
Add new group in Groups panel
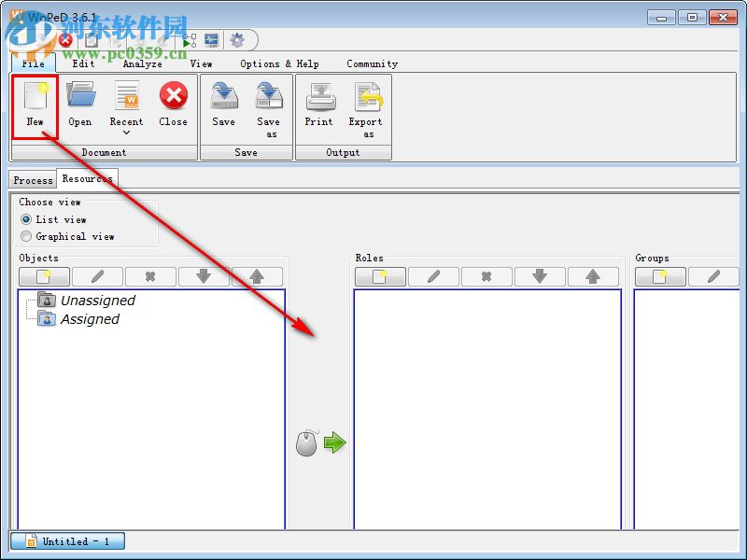[x=660, y=276]
